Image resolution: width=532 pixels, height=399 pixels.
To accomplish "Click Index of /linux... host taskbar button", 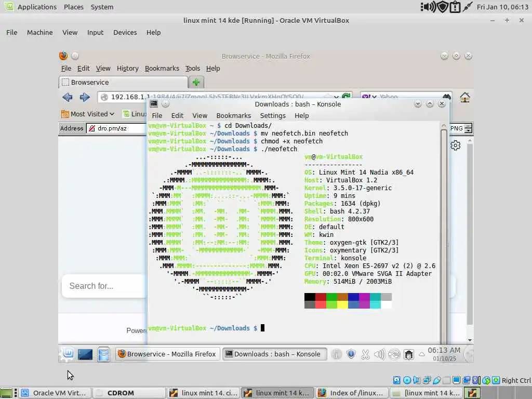I will click(x=352, y=393).
